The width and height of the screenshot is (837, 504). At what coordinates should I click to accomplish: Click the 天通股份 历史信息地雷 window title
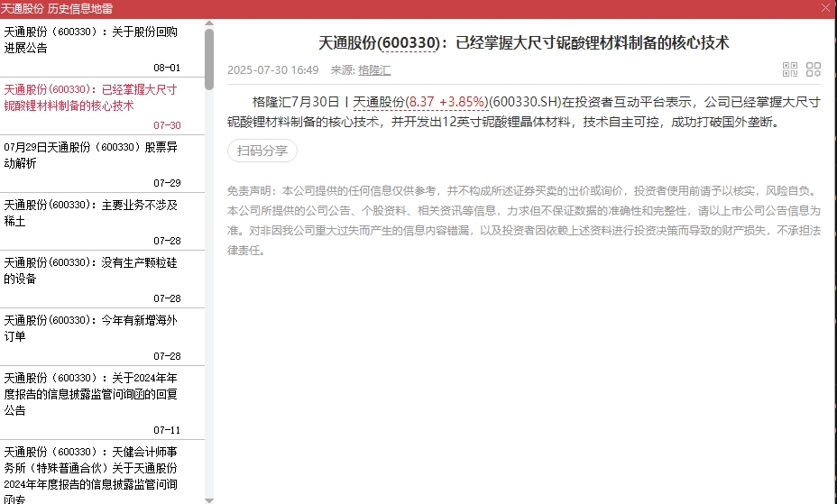pos(57,8)
